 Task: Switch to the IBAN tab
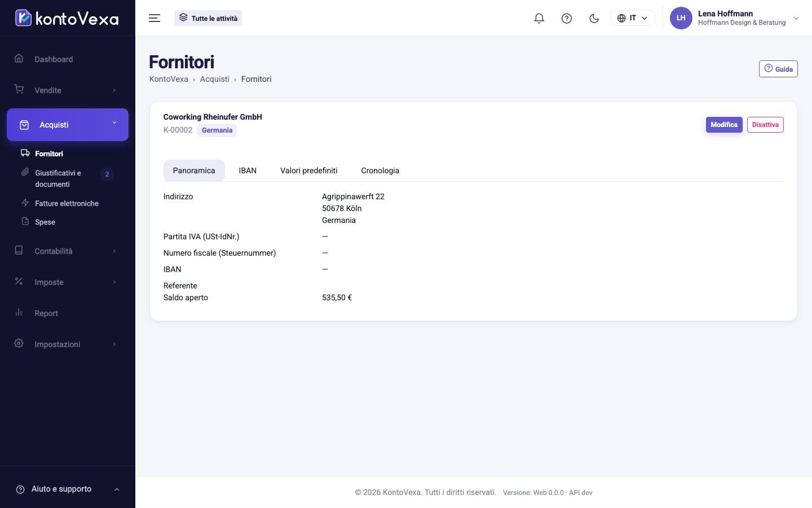pyautogui.click(x=248, y=170)
